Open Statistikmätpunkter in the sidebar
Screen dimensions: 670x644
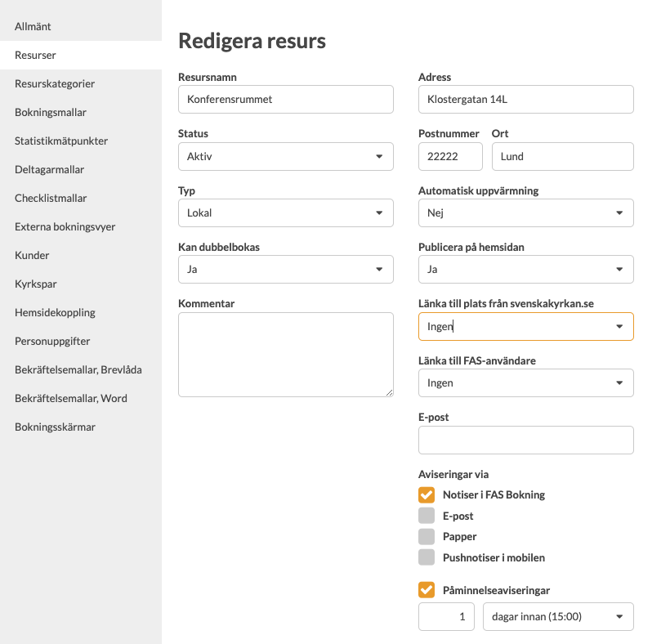point(81,141)
